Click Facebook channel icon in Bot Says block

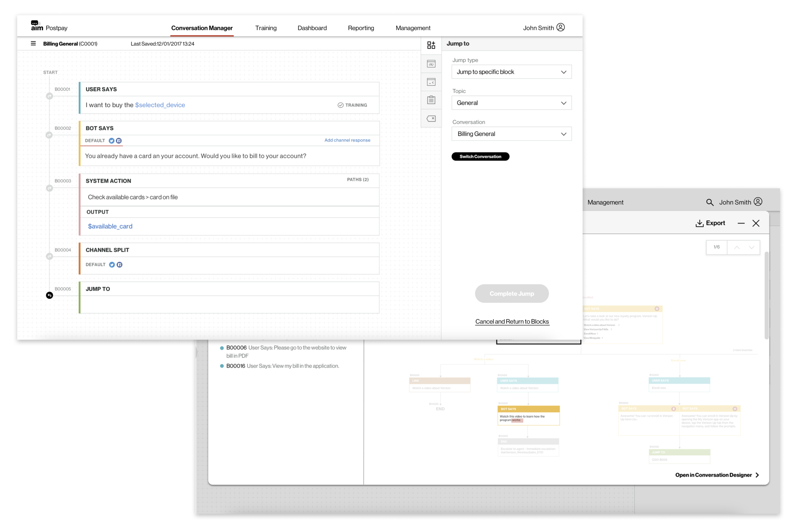coord(119,141)
